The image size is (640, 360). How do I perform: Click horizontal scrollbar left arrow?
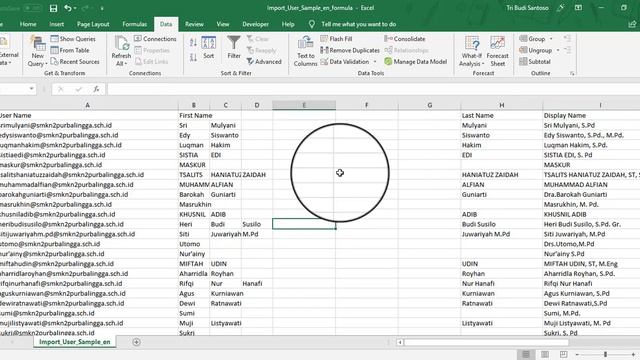click(400, 342)
